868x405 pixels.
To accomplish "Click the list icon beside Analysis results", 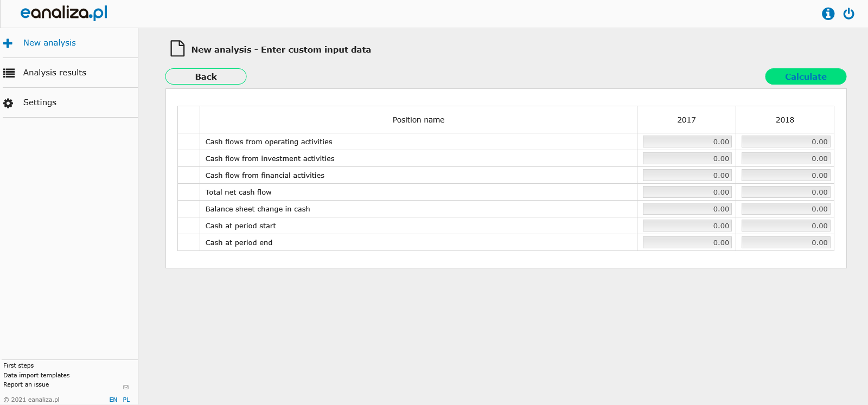I will point(9,73).
